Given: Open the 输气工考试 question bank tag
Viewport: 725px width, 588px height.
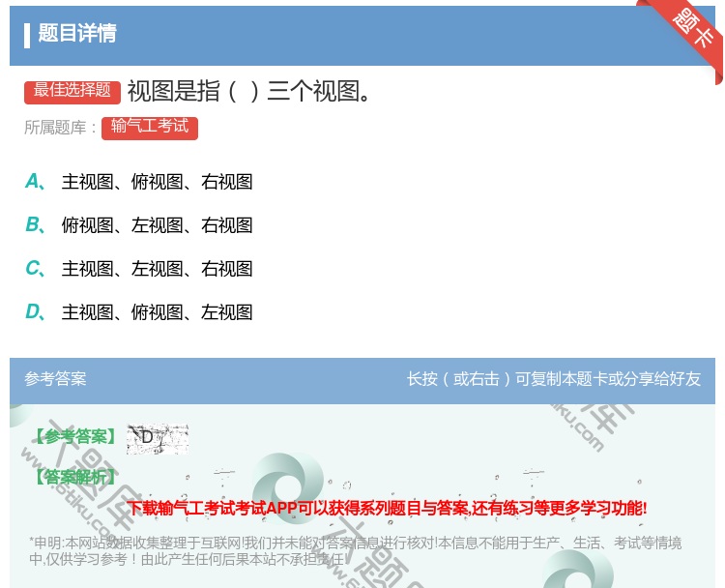Looking at the screenshot, I should coord(150,128).
